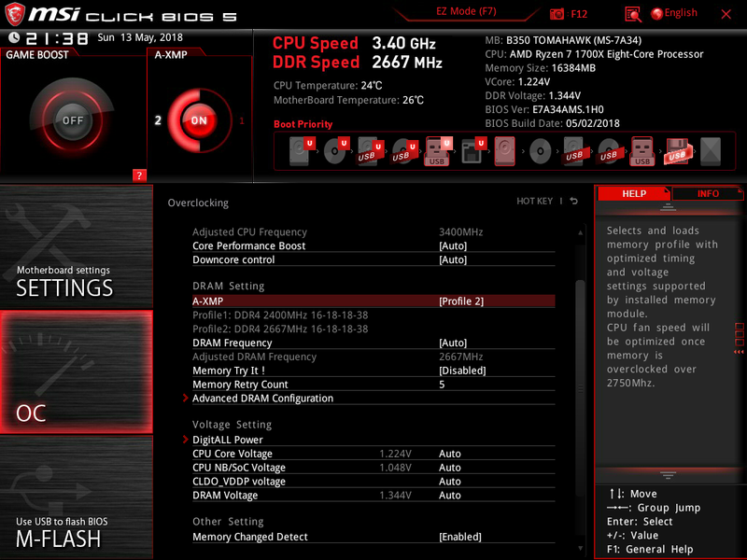Select CLDO_VDDP voltage Auto value
The image size is (747, 560).
click(x=450, y=481)
